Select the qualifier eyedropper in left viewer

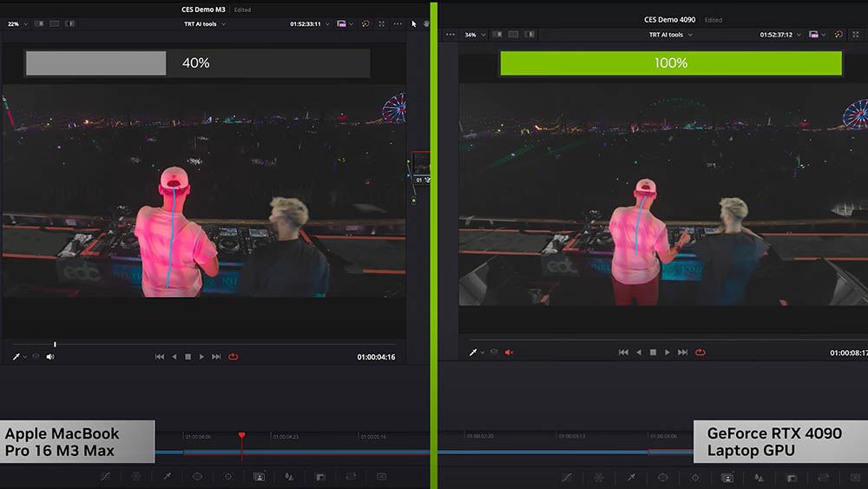coord(16,357)
